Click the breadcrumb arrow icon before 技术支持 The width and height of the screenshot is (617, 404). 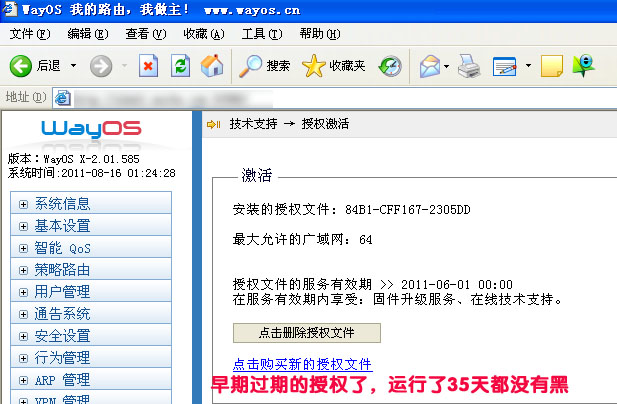click(x=214, y=124)
